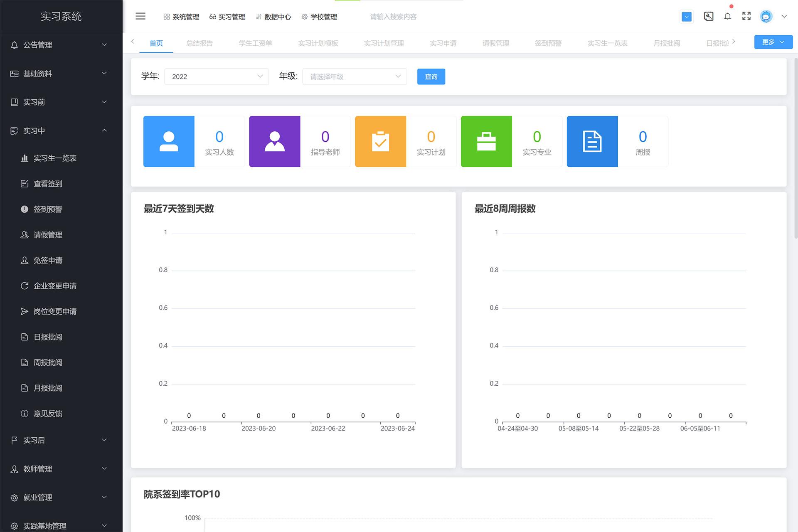
Task: Click the 实习专业 green briefcase icon tile
Action: [x=486, y=141]
